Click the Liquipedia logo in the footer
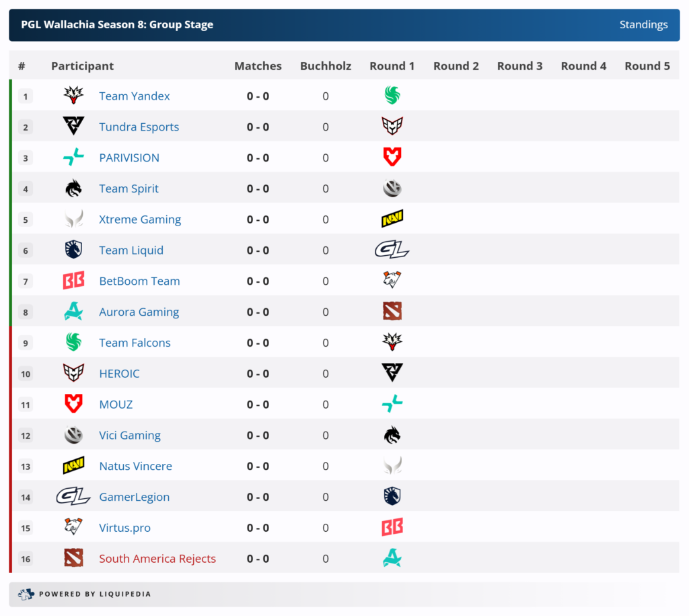The height and width of the screenshot is (616, 689). point(26,594)
